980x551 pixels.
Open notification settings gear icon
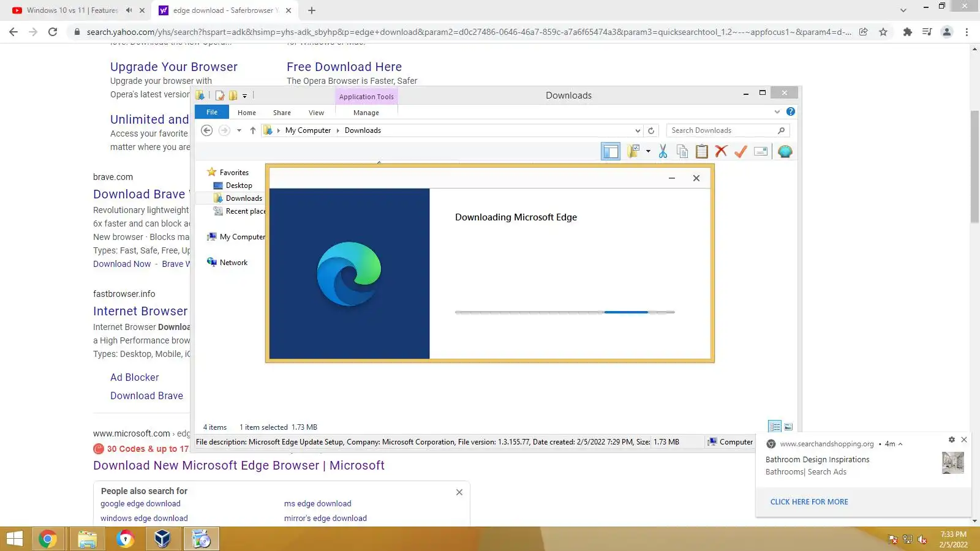coord(952,440)
